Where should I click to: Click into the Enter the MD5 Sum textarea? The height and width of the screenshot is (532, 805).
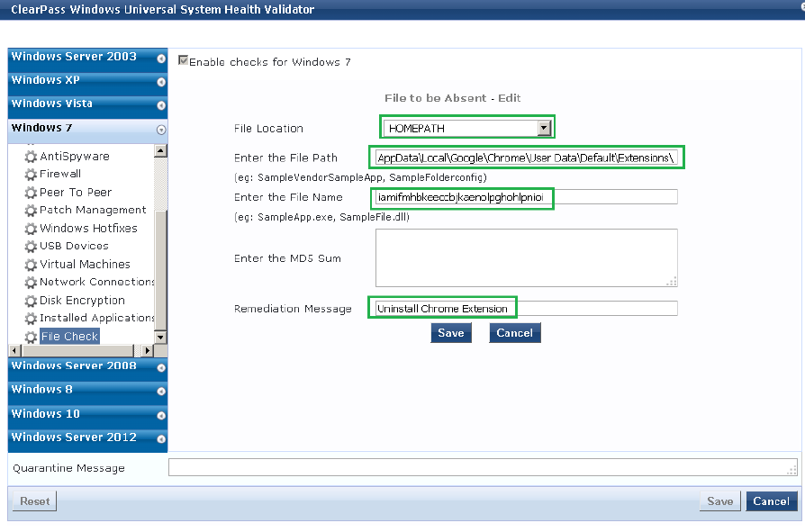coord(527,257)
